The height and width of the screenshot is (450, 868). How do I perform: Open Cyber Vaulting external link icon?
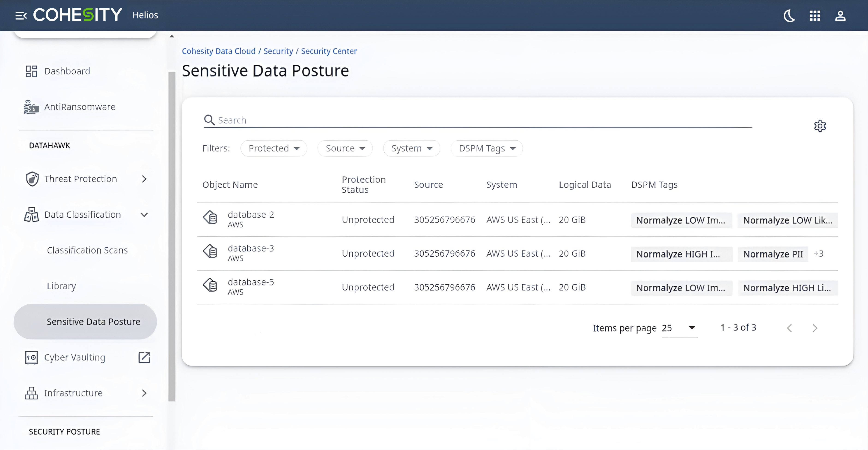pos(144,357)
